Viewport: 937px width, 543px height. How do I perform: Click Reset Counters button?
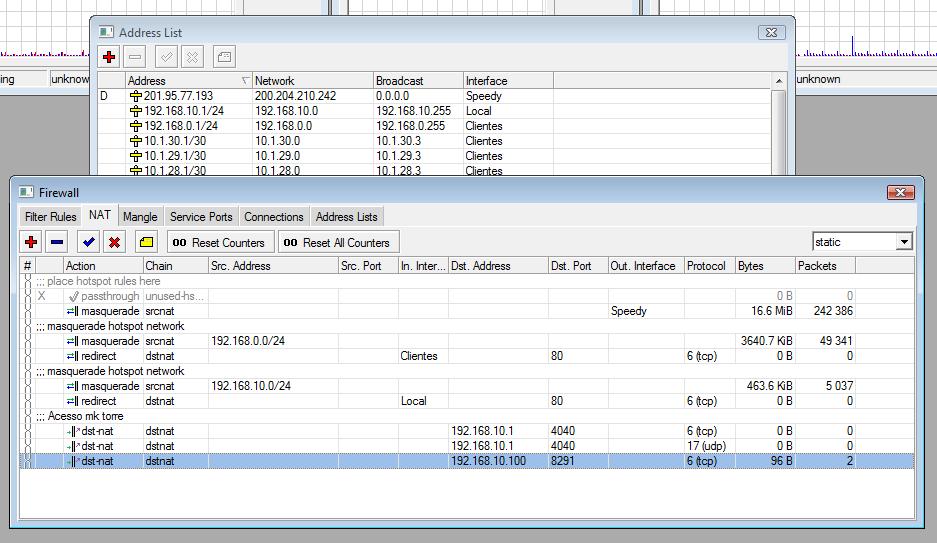click(221, 242)
